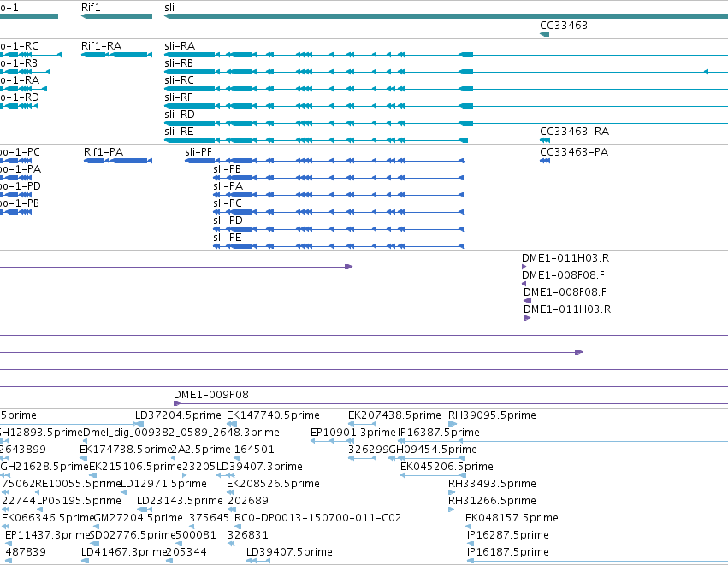Click EST label LP05195.5prime
Image resolution: width=728 pixels, height=565 pixels.
79,501
